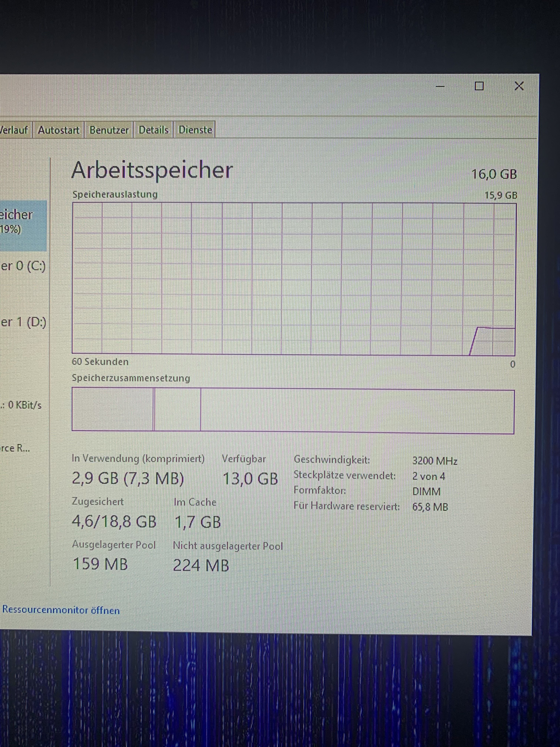The image size is (560, 747).
Task: Minimize the Task Manager window
Action: [x=440, y=87]
